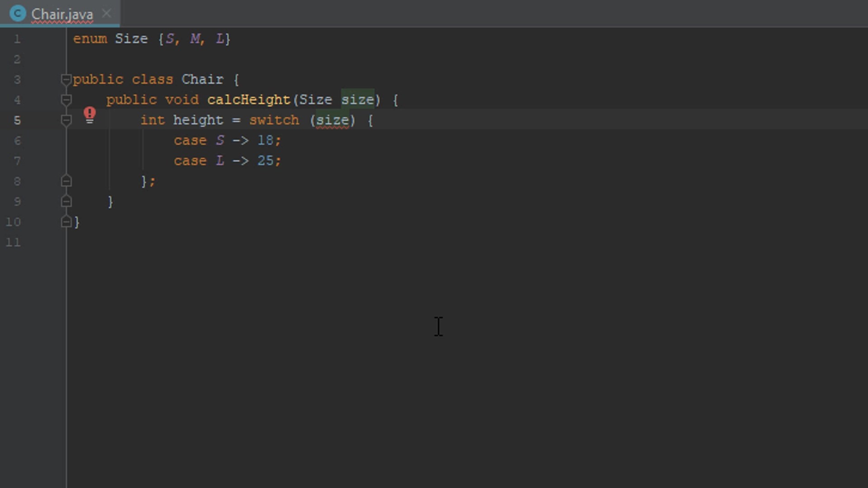Collapse the switch block on line 5
The width and height of the screenshot is (868, 488).
pos(66,120)
